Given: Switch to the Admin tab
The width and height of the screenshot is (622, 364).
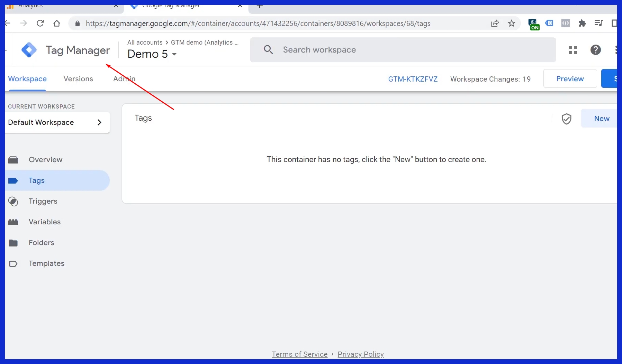Looking at the screenshot, I should click(124, 79).
